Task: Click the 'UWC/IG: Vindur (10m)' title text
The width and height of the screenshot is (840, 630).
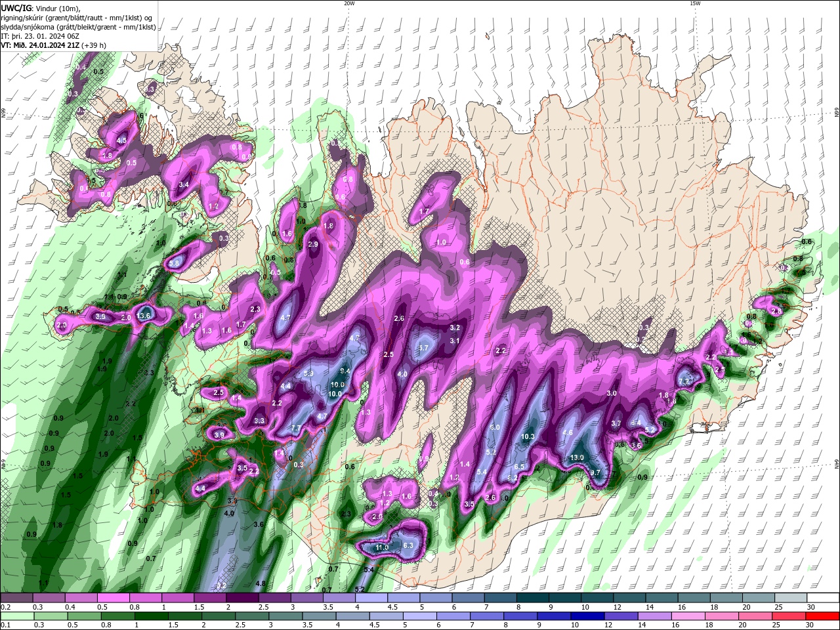Action: click(x=40, y=7)
